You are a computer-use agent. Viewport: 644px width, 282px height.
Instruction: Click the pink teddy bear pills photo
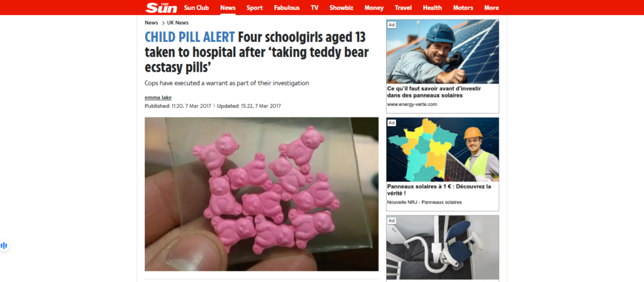(262, 194)
